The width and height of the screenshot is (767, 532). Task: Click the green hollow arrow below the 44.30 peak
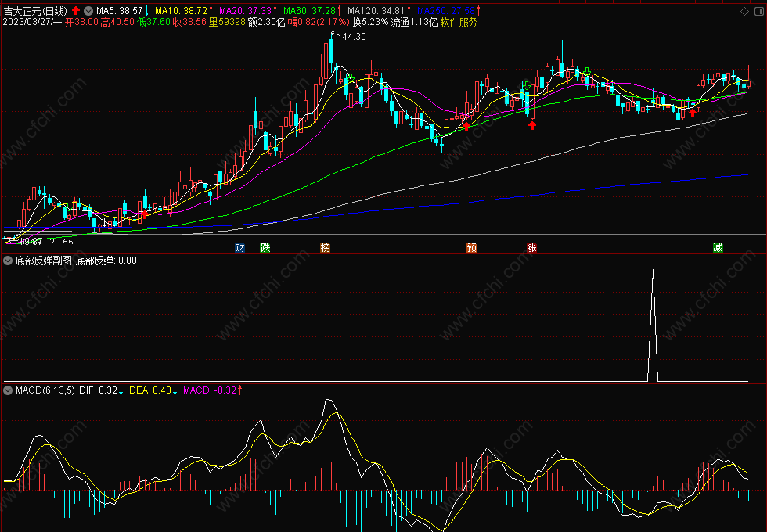[351, 77]
